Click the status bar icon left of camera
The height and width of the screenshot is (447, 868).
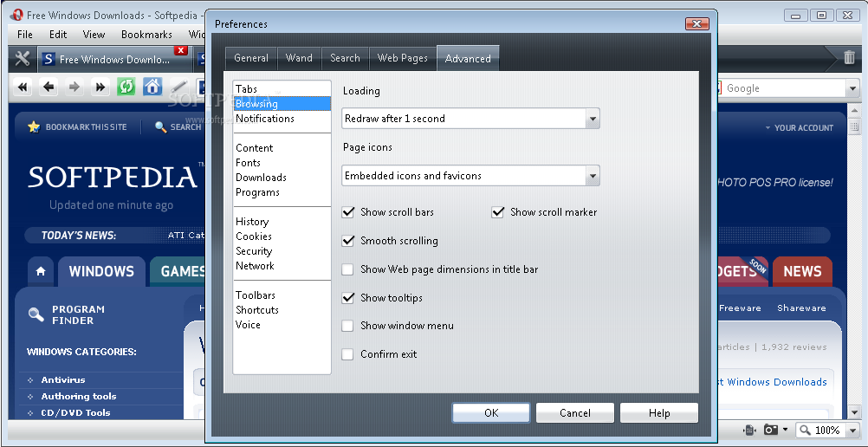(x=749, y=430)
